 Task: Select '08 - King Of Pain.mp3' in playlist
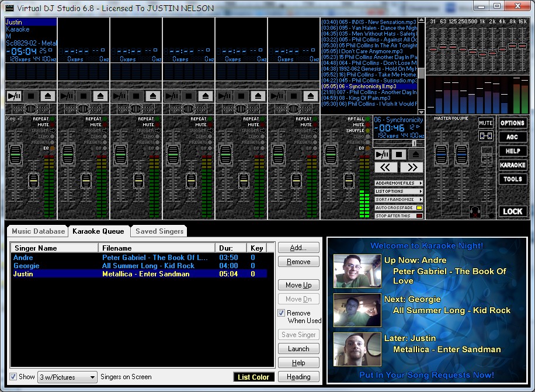pyautogui.click(x=369, y=98)
